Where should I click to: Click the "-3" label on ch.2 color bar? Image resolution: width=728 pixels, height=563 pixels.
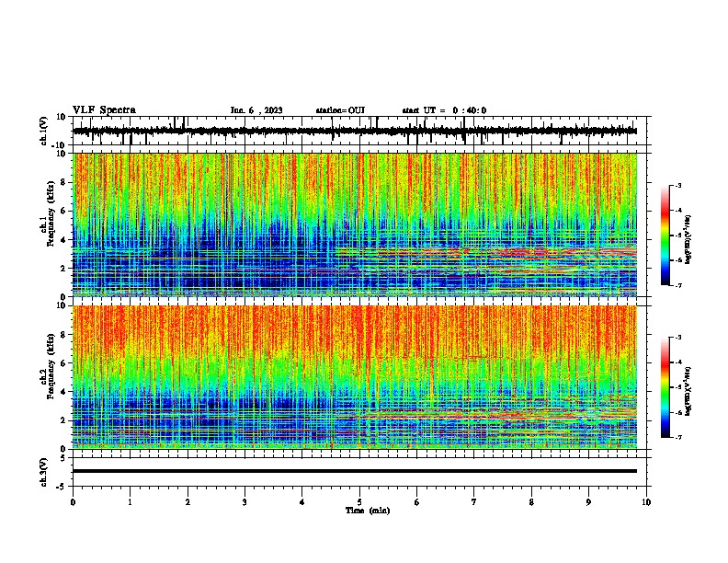click(x=678, y=338)
